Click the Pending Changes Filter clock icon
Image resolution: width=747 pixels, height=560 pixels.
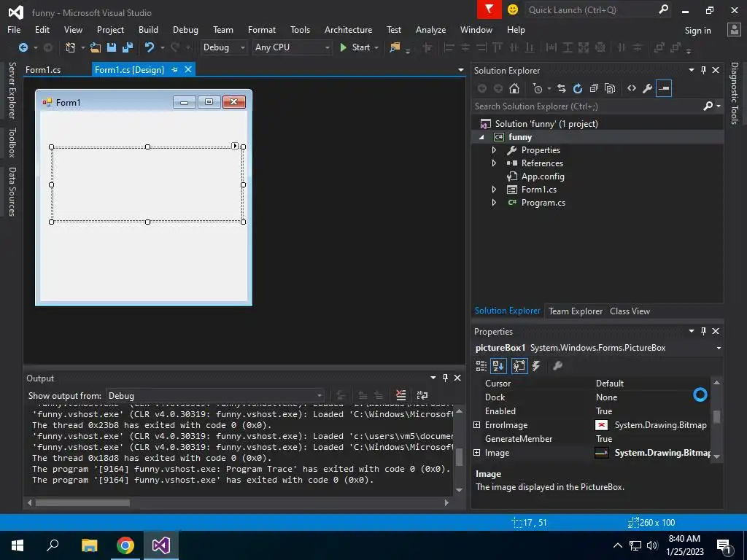538,88
